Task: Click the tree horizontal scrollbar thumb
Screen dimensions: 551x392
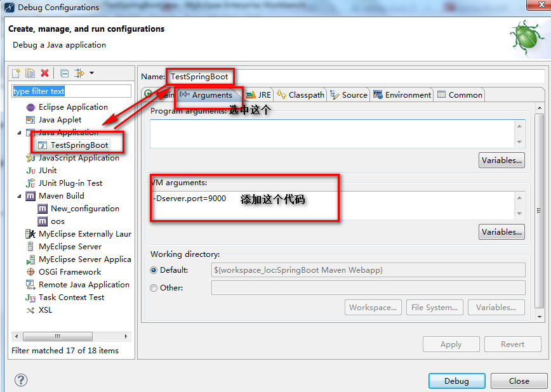Action: pyautogui.click(x=58, y=337)
